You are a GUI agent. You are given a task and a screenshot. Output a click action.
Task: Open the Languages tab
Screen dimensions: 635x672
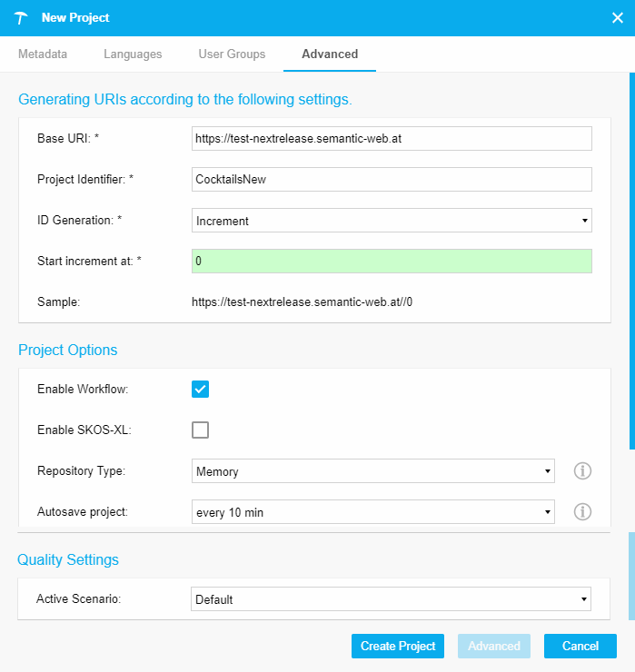[133, 54]
